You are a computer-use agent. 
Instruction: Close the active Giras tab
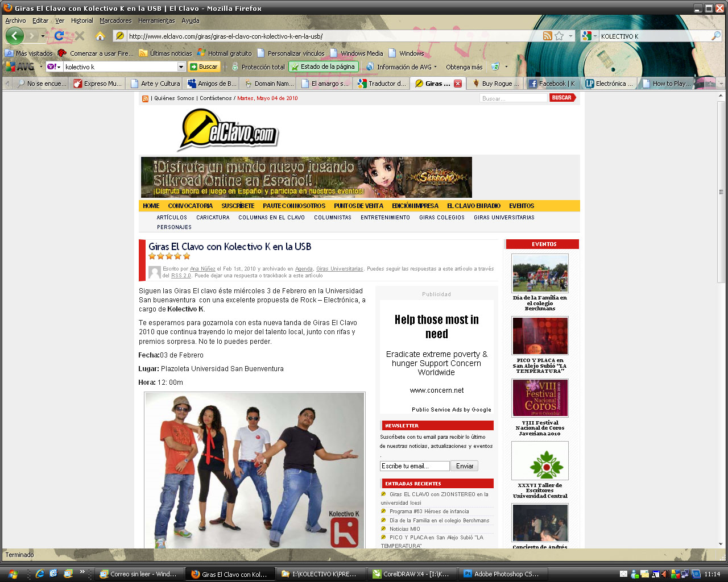pos(458,84)
